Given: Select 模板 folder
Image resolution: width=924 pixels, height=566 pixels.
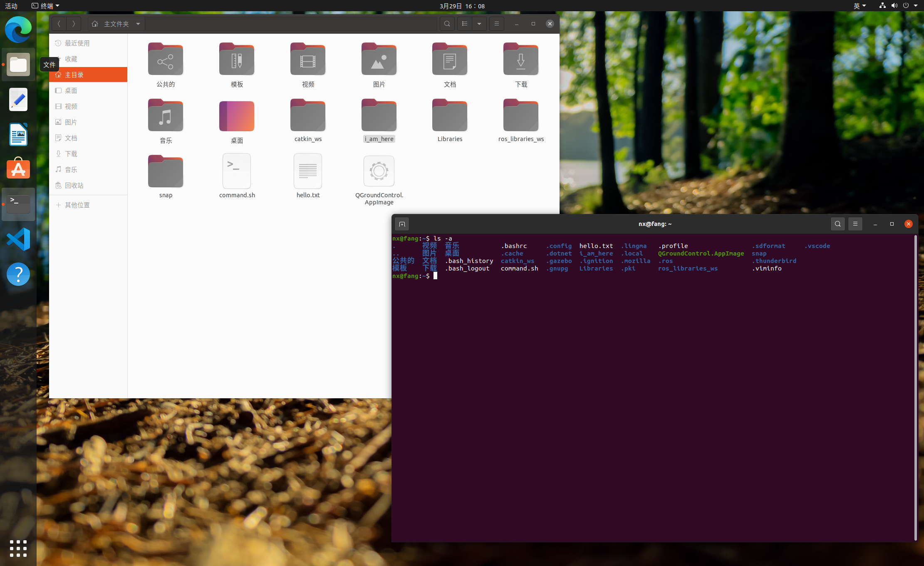Looking at the screenshot, I should tap(237, 65).
